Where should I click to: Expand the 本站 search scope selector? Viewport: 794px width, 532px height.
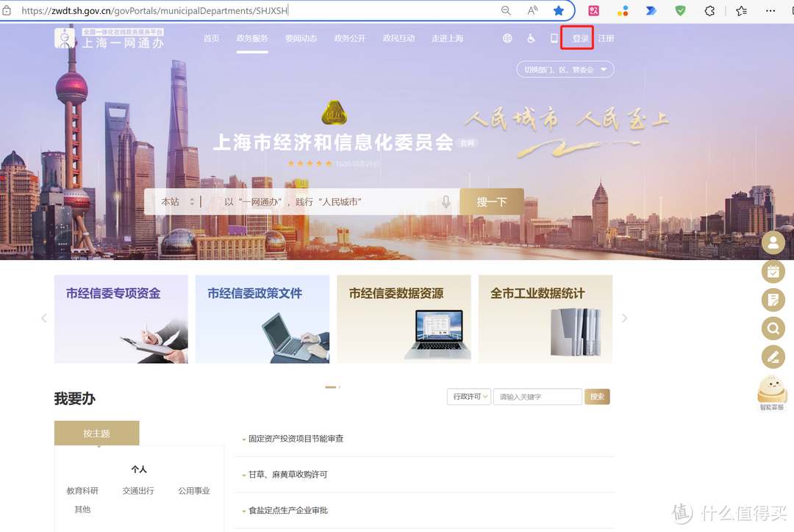178,201
